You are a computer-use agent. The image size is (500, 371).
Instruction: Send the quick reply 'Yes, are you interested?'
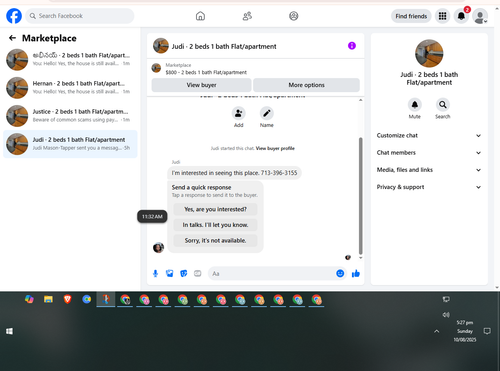[x=215, y=209]
